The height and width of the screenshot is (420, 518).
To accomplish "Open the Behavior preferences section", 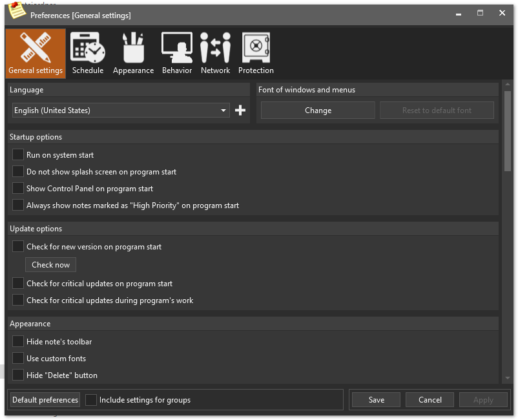I will tap(177, 54).
